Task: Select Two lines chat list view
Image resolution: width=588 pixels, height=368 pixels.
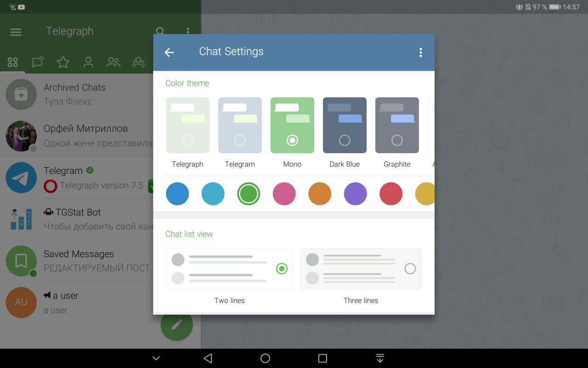Action: 230,269
